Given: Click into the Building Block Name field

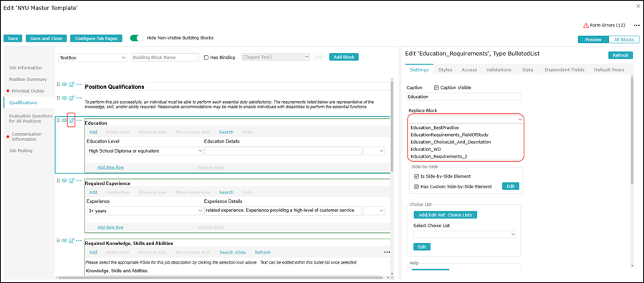Looking at the screenshot, I should point(165,57).
